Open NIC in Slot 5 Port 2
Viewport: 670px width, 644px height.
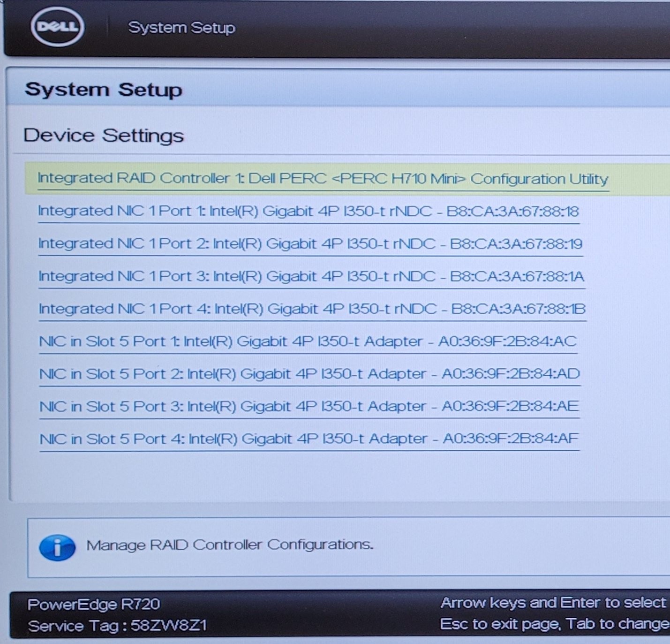[310, 374]
